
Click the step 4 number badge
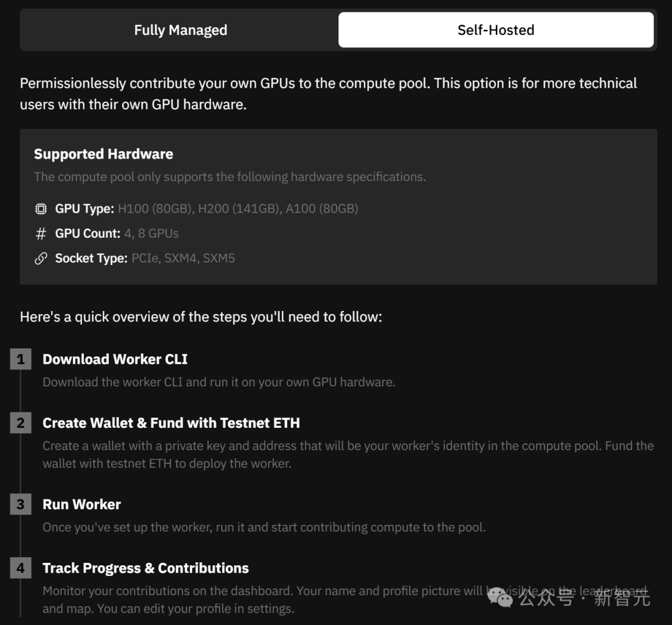pyautogui.click(x=21, y=568)
